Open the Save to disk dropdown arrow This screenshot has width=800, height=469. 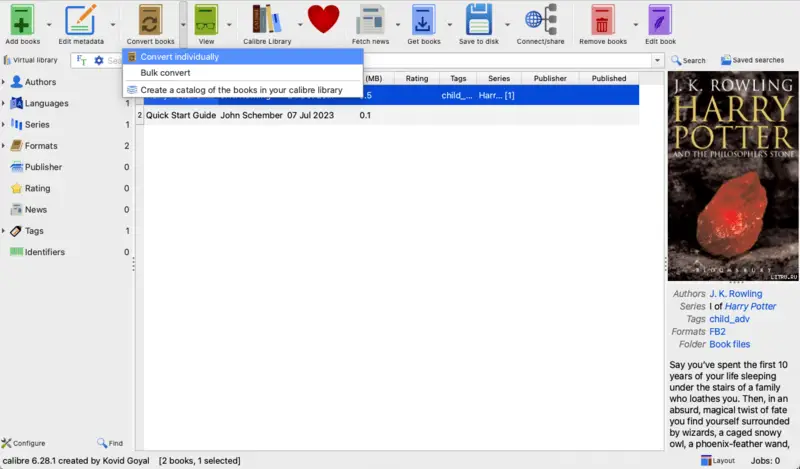[x=507, y=24]
